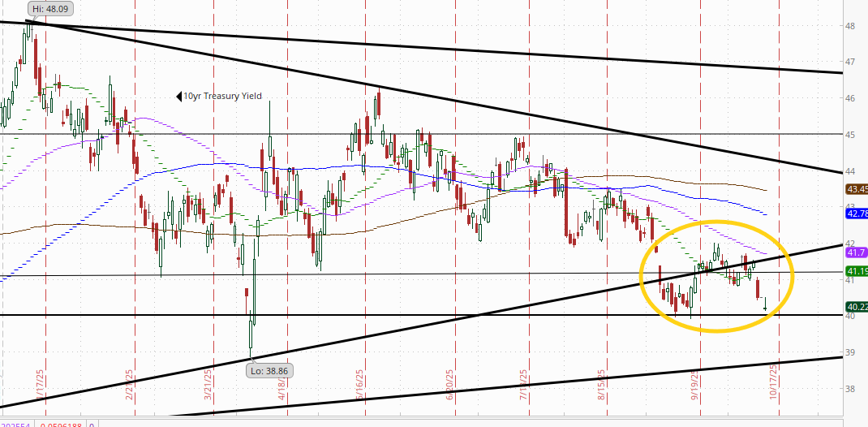The image size is (868, 427).
Task: Select the 10yr Treasury Yield text label
Action: coord(222,97)
